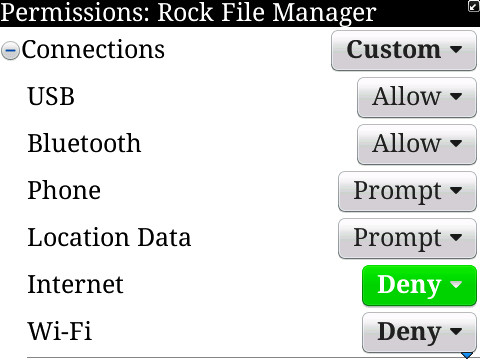The image size is (480, 360).
Task: Open the Connections Custom dropdown
Action: point(404,50)
